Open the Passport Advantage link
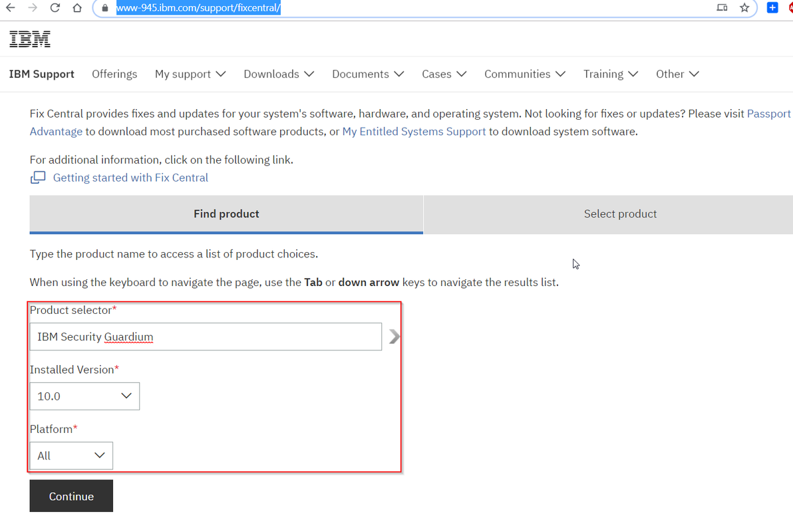 [768, 114]
